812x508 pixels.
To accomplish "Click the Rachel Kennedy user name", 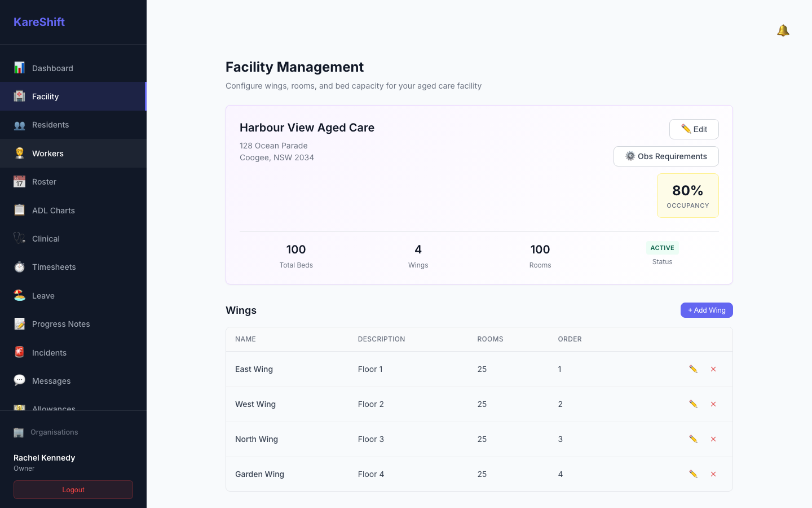I will (44, 458).
